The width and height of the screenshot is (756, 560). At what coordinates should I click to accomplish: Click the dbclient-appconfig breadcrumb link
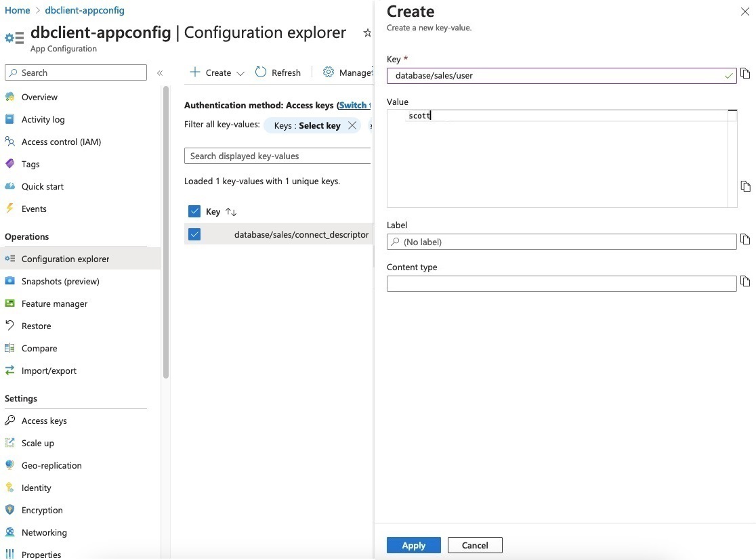[x=85, y=10]
